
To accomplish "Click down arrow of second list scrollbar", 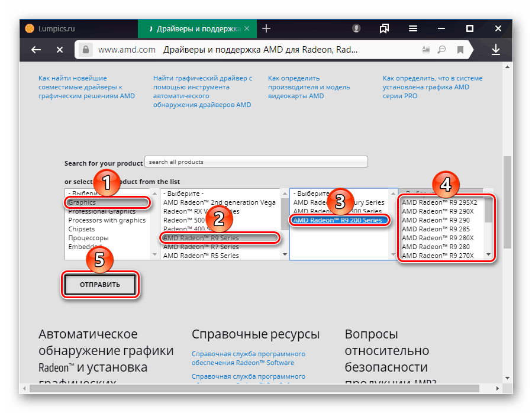I will tap(285, 254).
